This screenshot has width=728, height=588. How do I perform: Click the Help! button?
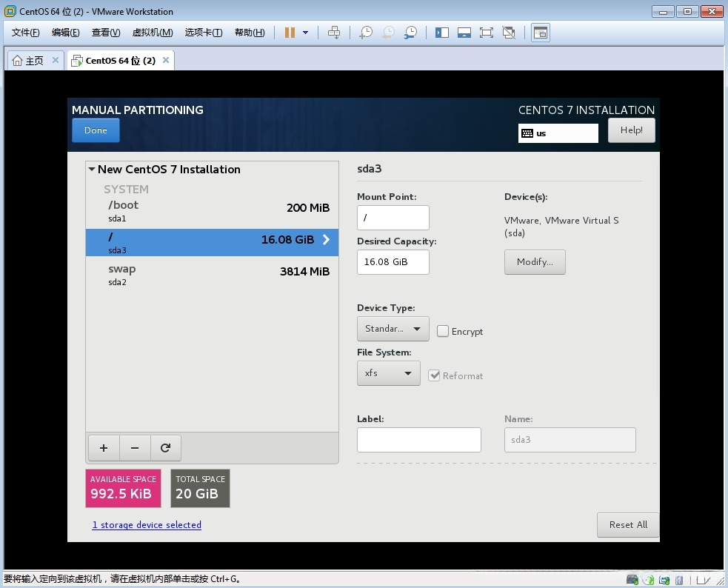pos(632,130)
